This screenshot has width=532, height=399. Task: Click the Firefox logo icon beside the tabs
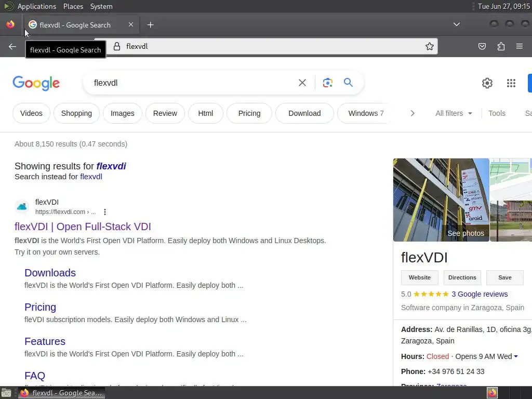click(x=10, y=24)
